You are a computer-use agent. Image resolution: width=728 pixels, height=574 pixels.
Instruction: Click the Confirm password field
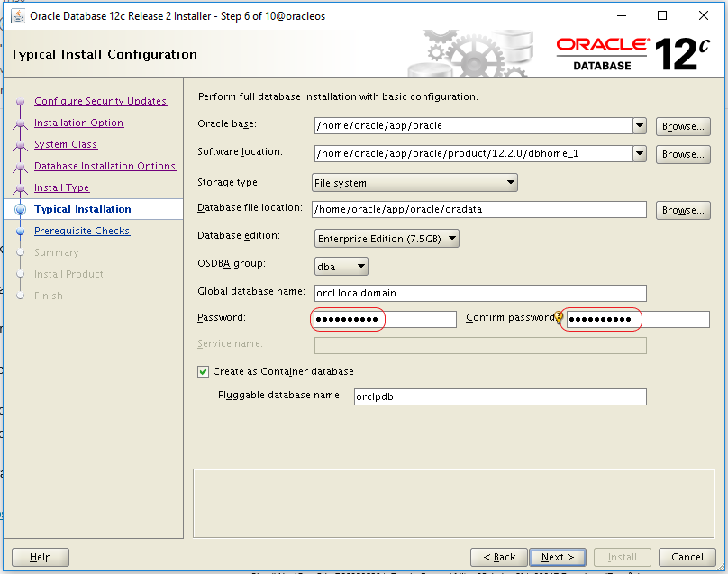(x=638, y=319)
